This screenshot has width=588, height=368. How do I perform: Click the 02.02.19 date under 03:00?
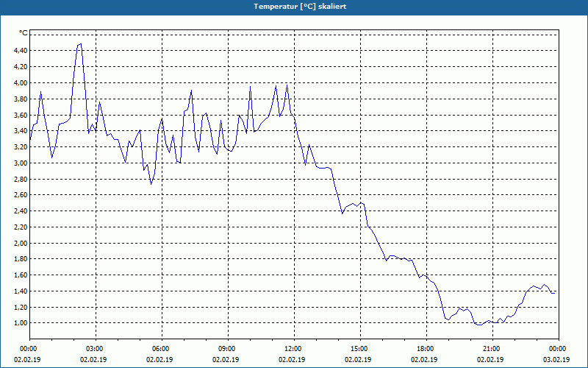93,359
